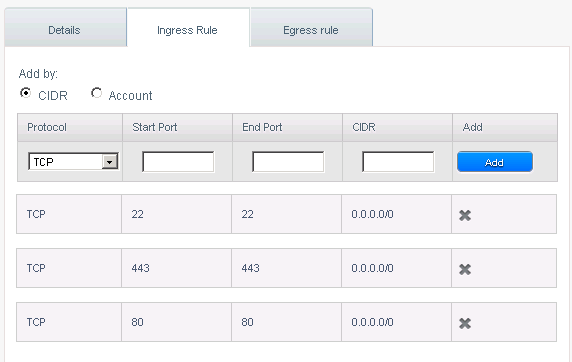Click the blue Add button

point(495,162)
